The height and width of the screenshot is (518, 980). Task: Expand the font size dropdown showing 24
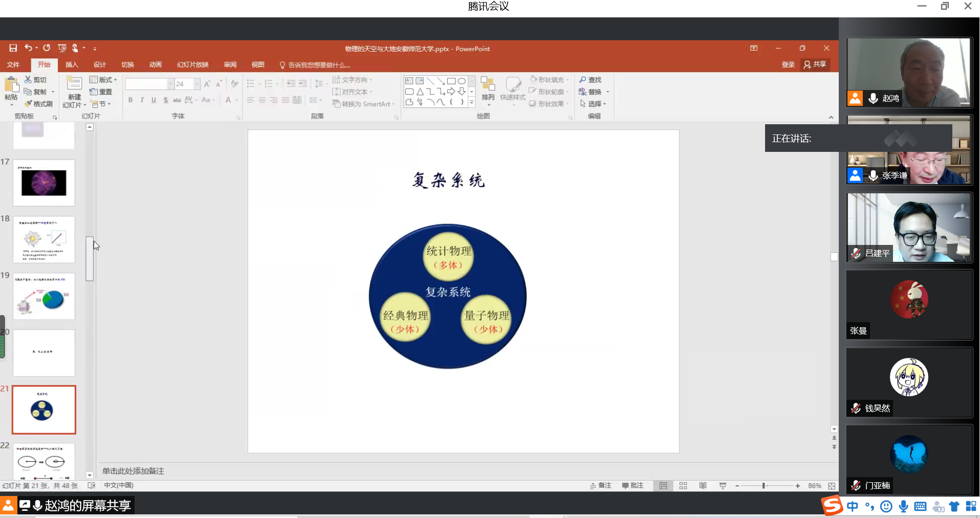(197, 84)
